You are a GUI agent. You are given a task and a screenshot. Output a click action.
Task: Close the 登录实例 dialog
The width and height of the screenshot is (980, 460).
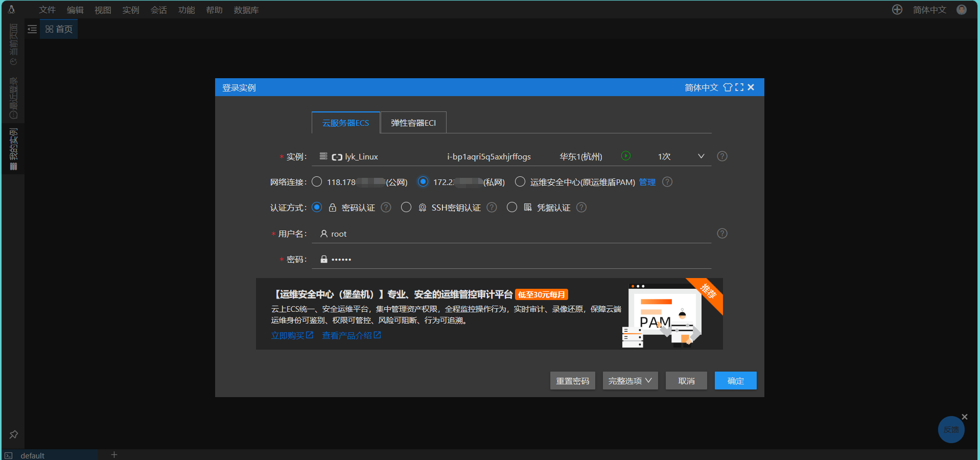click(x=751, y=87)
